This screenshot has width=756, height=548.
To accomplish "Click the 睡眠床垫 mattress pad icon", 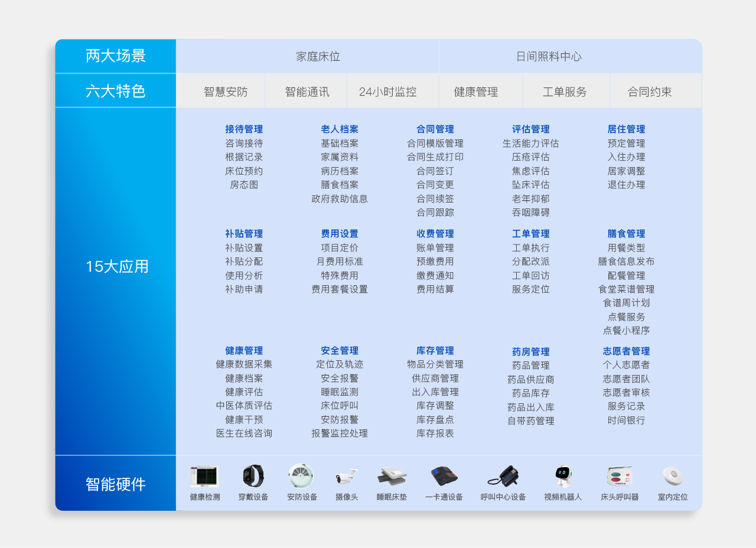I will pyautogui.click(x=392, y=476).
